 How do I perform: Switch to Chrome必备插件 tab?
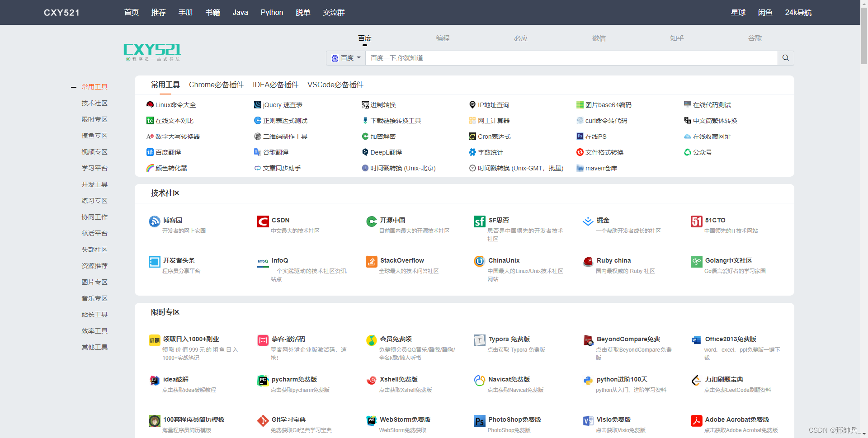click(216, 85)
